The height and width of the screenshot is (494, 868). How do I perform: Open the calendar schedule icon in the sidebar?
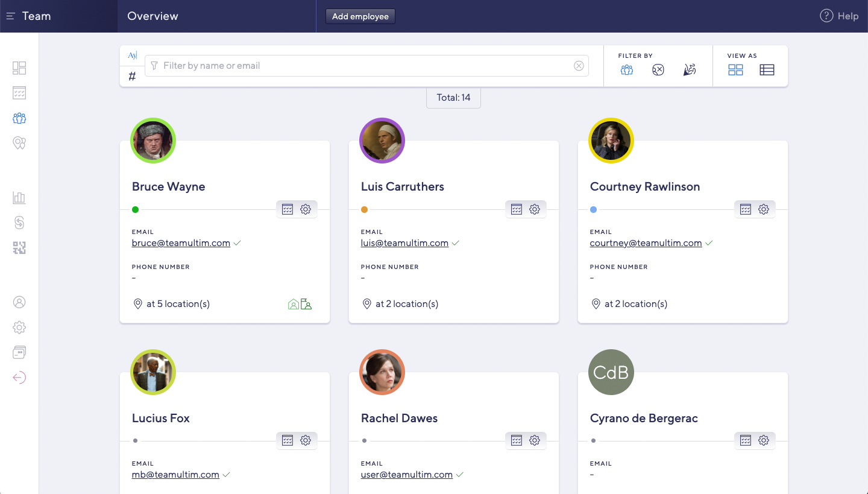click(19, 93)
